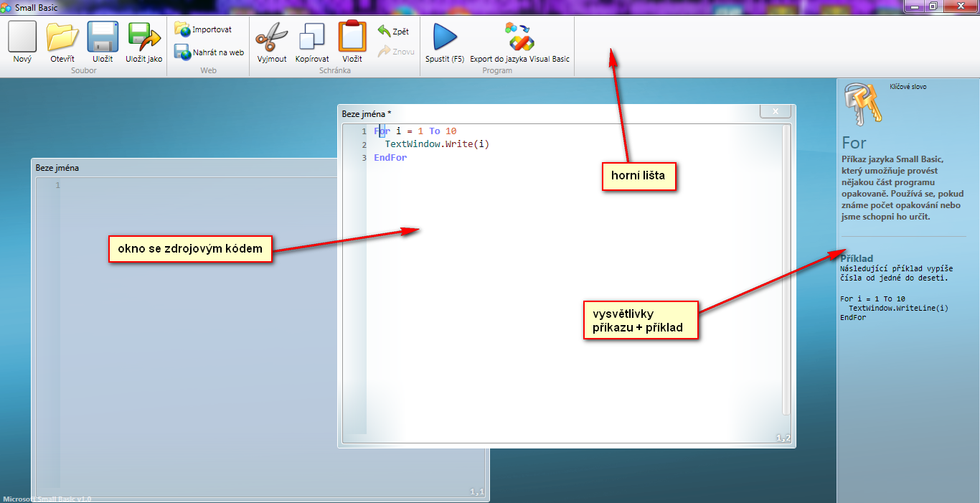This screenshot has height=503, width=980.
Task: Run the program with Spustit (F5)
Action: pyautogui.click(x=445, y=37)
